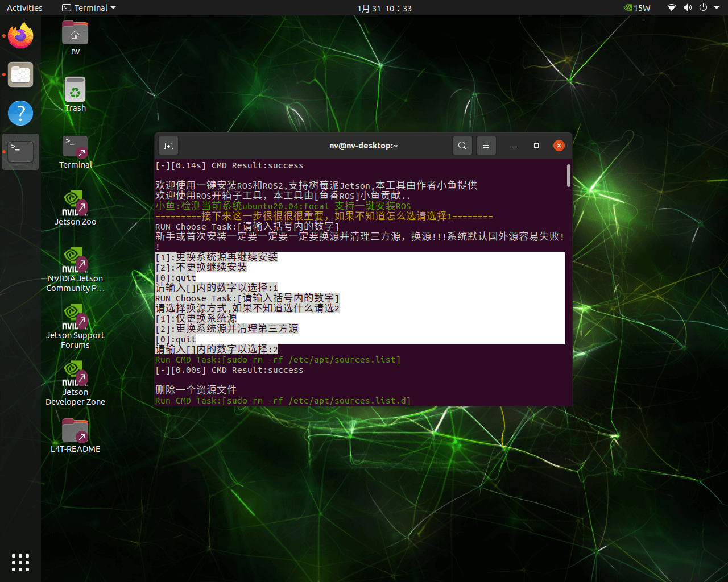The image size is (728, 582).
Task: Expand the Terminal app menu
Action: click(x=89, y=8)
